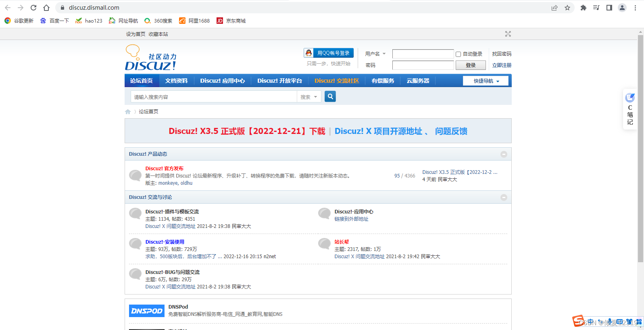Click the password input field
644x330 pixels.
tap(423, 65)
